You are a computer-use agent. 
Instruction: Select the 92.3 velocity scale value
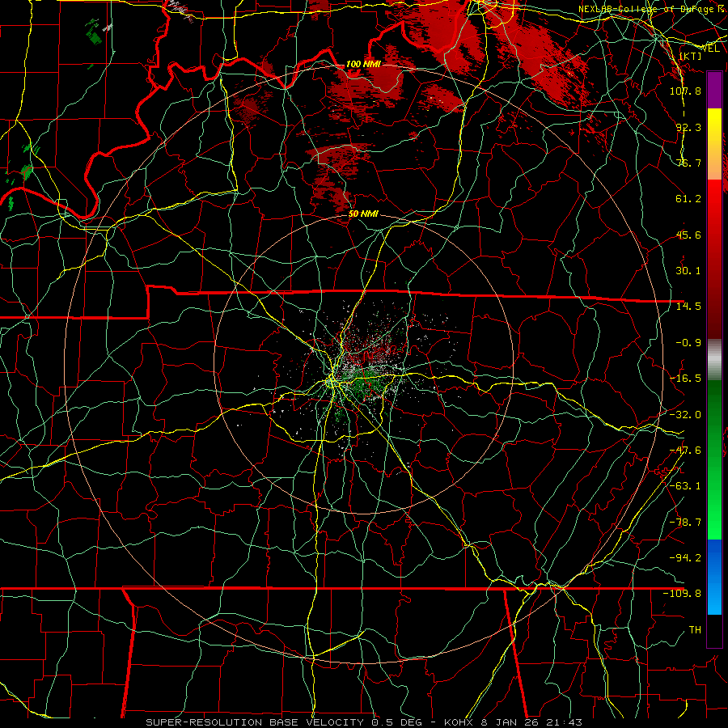tap(688, 127)
